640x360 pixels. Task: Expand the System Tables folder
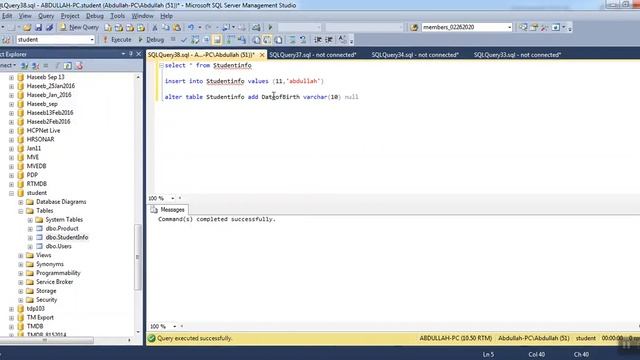pyautogui.click(x=30, y=220)
